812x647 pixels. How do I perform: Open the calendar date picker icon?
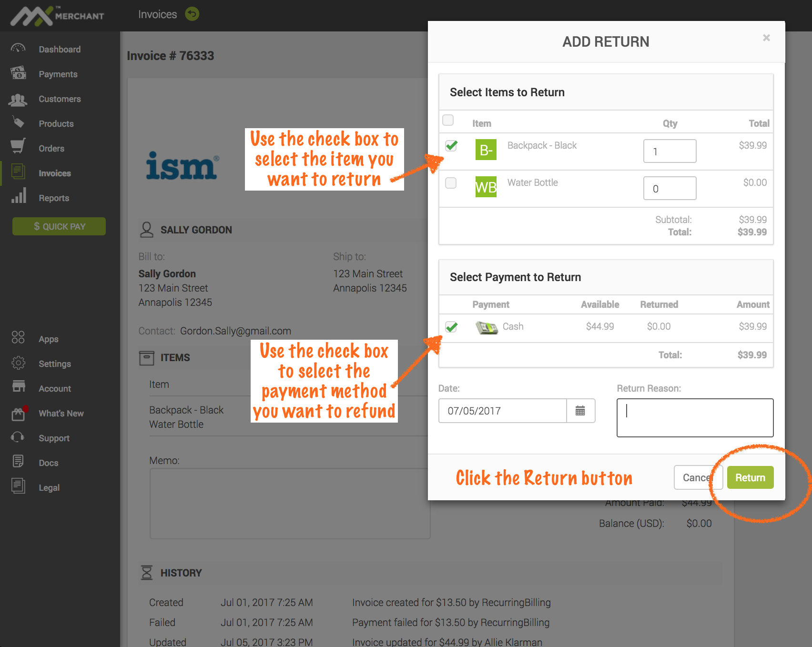point(580,411)
